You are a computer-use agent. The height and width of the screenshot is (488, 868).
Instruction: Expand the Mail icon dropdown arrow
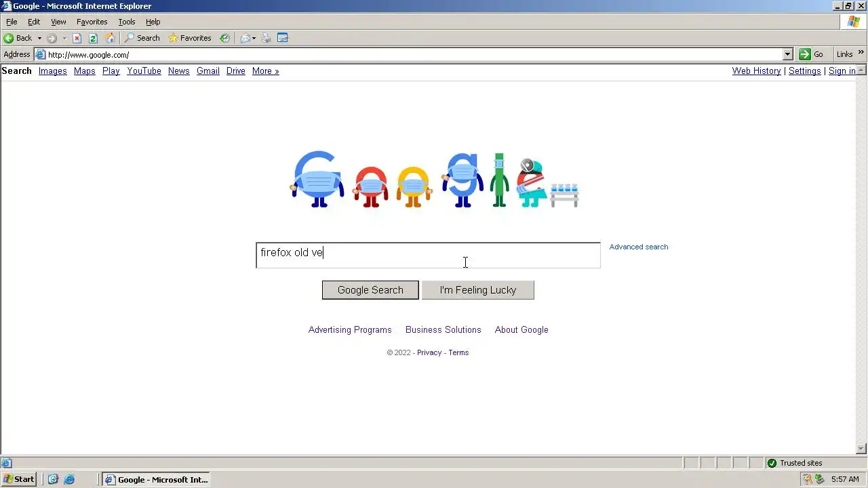(254, 38)
